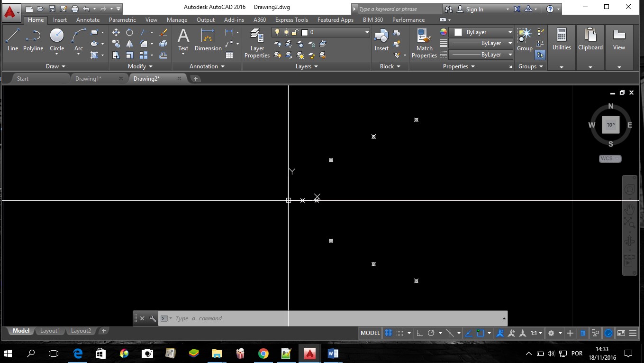Activate the Circle tool
Viewport: 644px width, 363px height.
[57, 40]
